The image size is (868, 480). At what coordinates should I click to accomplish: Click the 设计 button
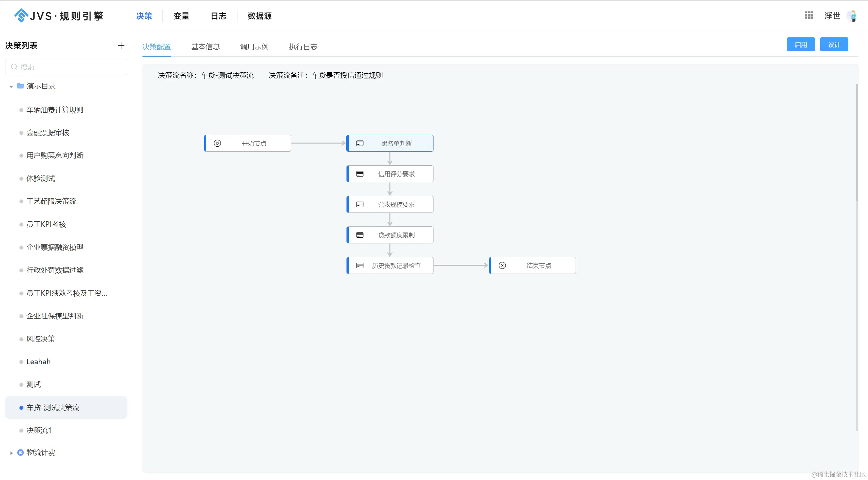[x=834, y=44]
